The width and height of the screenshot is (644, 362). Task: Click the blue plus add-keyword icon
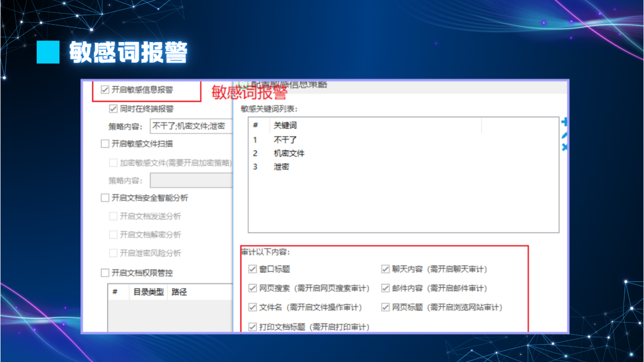point(565,123)
